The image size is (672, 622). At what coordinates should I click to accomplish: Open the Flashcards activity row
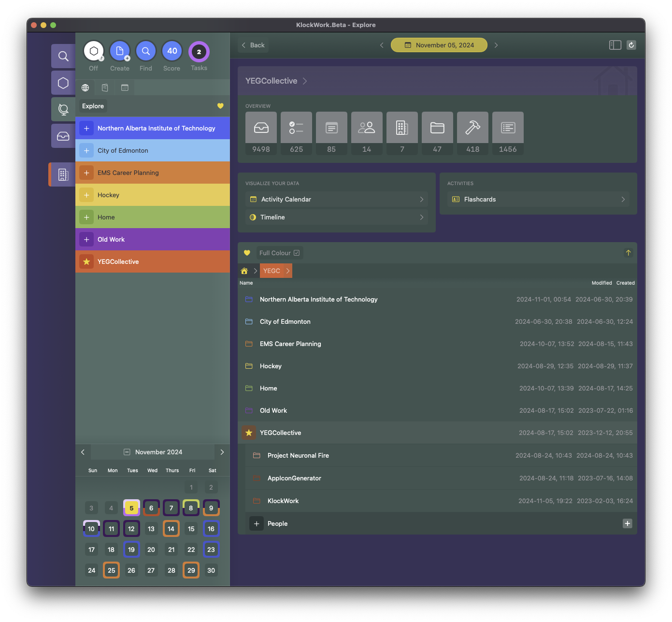click(538, 199)
